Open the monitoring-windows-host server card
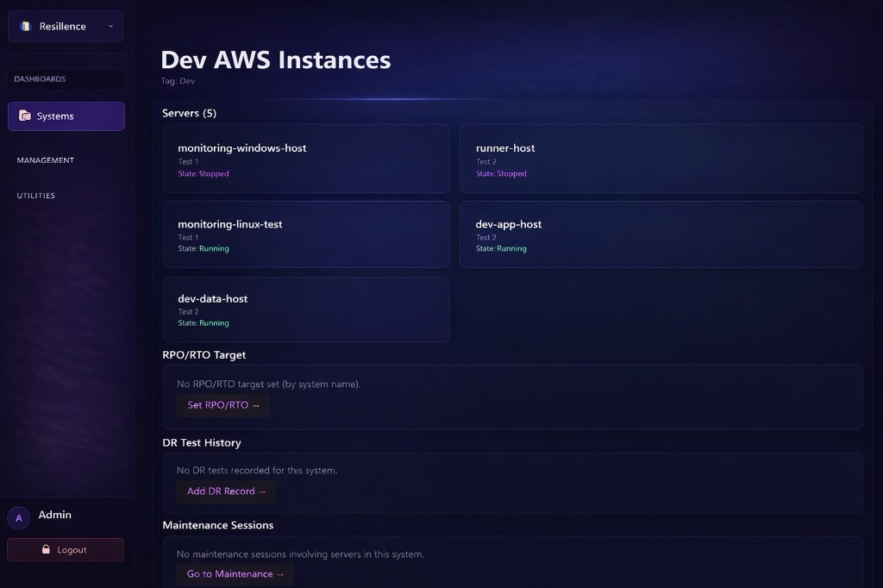 click(306, 159)
